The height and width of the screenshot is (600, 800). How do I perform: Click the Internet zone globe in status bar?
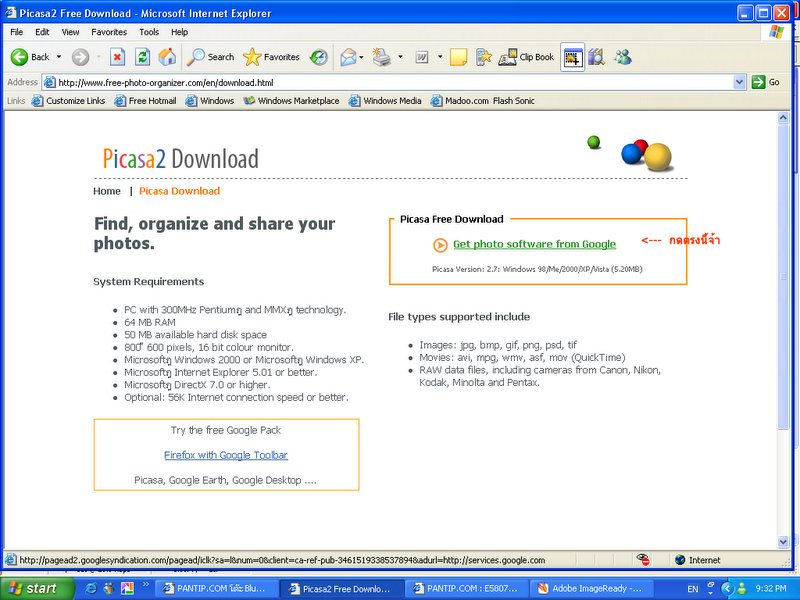point(680,560)
